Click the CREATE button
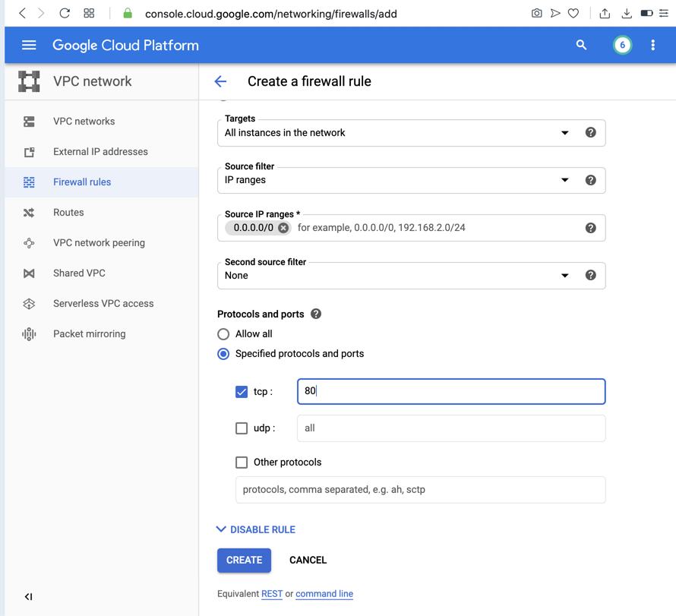This screenshot has width=676, height=616. point(244,560)
